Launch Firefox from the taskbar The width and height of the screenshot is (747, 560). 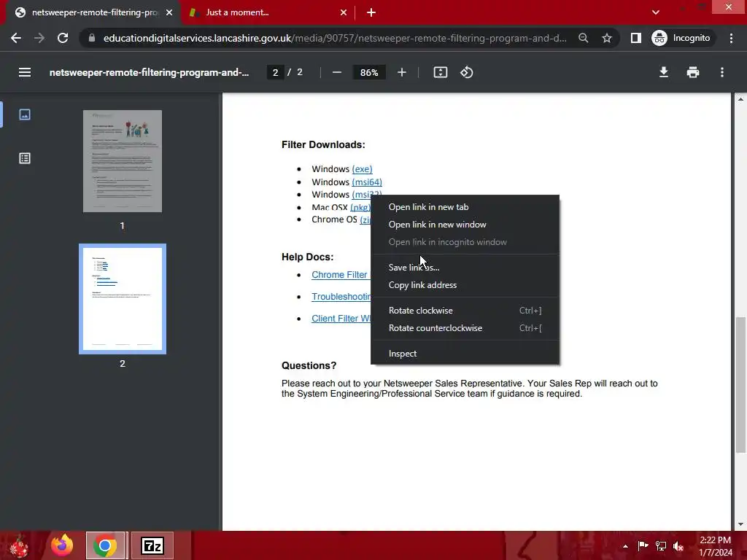pyautogui.click(x=63, y=545)
